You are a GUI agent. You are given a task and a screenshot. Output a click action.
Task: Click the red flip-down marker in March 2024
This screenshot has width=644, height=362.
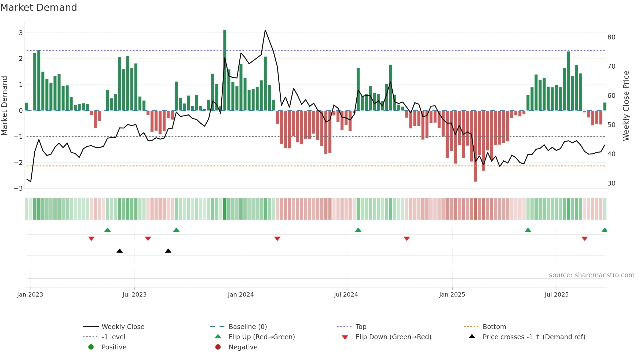(x=277, y=239)
